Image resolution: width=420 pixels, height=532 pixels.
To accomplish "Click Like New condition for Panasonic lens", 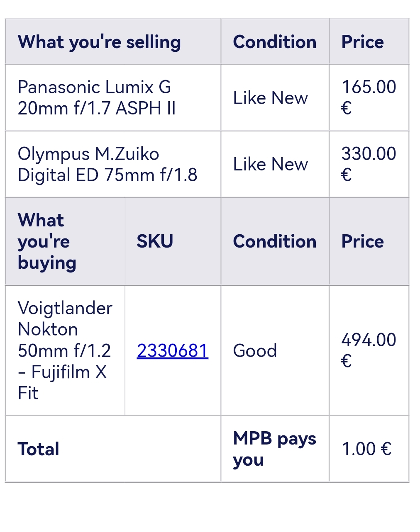I will tap(271, 98).
